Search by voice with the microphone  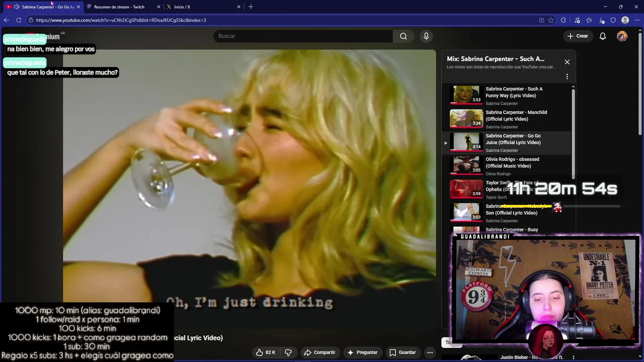426,36
